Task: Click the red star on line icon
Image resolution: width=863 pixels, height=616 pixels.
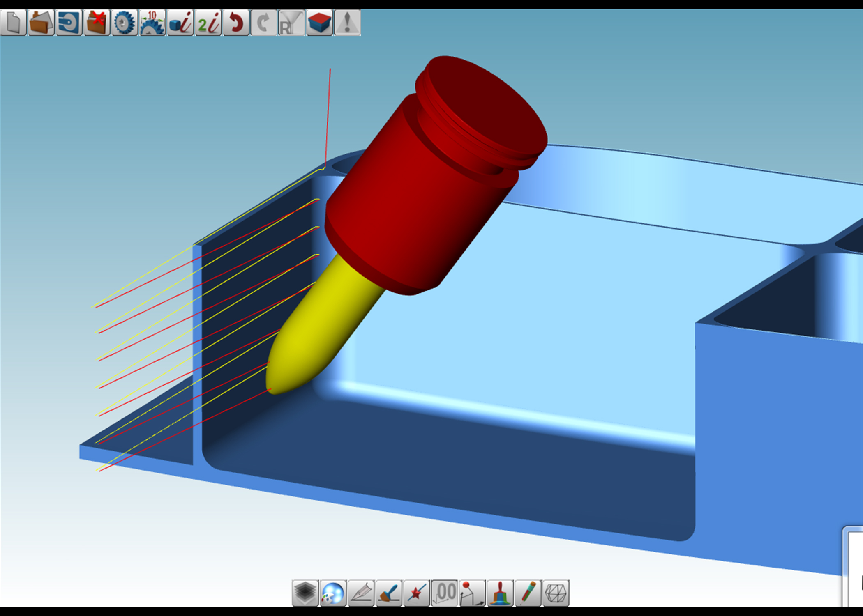Action: [x=417, y=593]
